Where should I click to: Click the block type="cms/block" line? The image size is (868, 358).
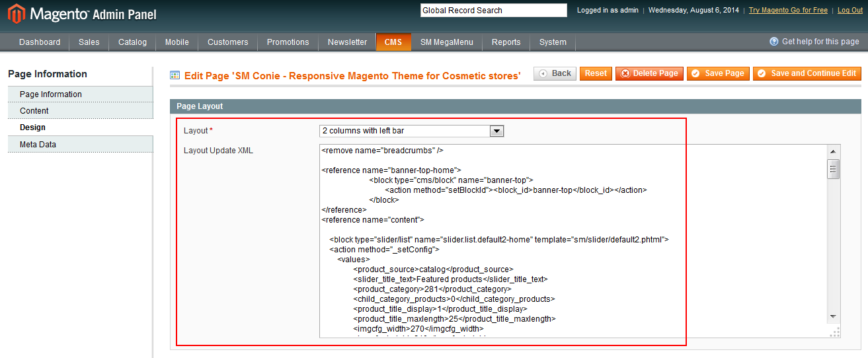click(x=451, y=180)
